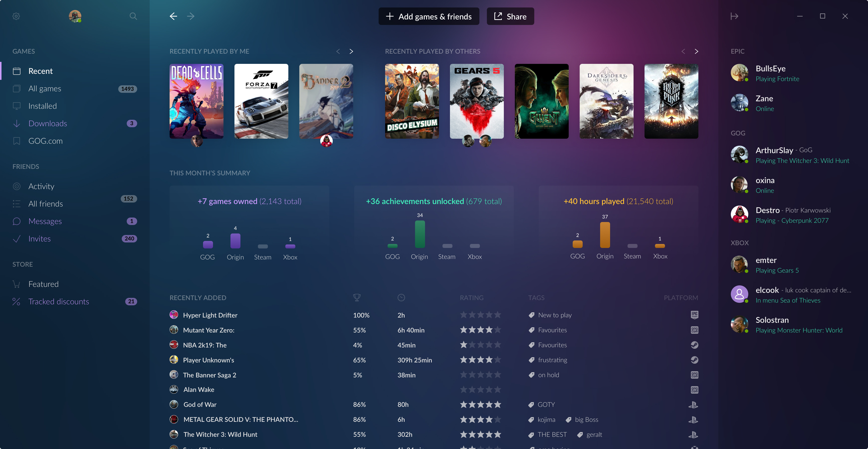The image size is (868, 449).
Task: Toggle the search icon at top left
Action: pyautogui.click(x=133, y=15)
